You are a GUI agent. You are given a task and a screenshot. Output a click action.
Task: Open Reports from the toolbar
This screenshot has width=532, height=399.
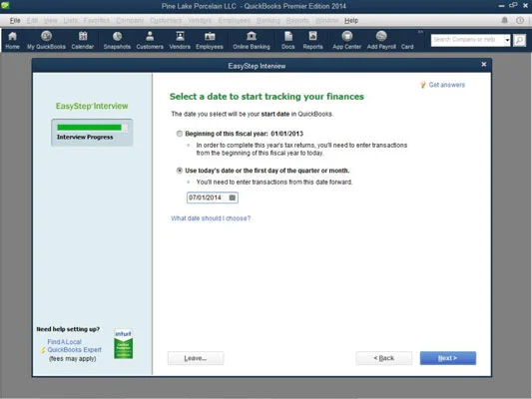312,40
